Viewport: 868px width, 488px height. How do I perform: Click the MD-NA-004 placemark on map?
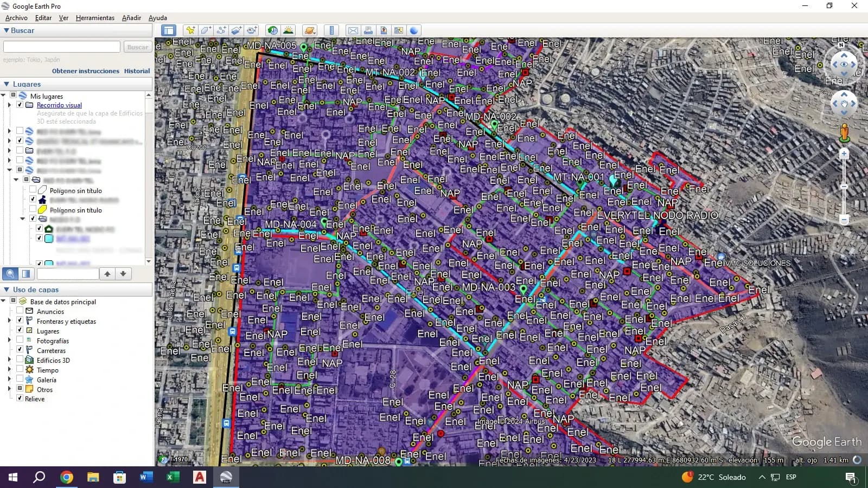(324, 222)
